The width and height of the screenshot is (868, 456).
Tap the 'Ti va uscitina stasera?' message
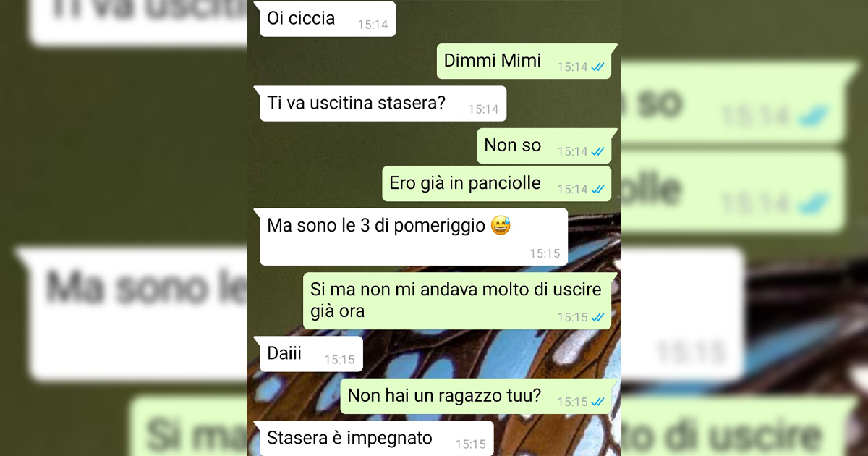pos(383,104)
